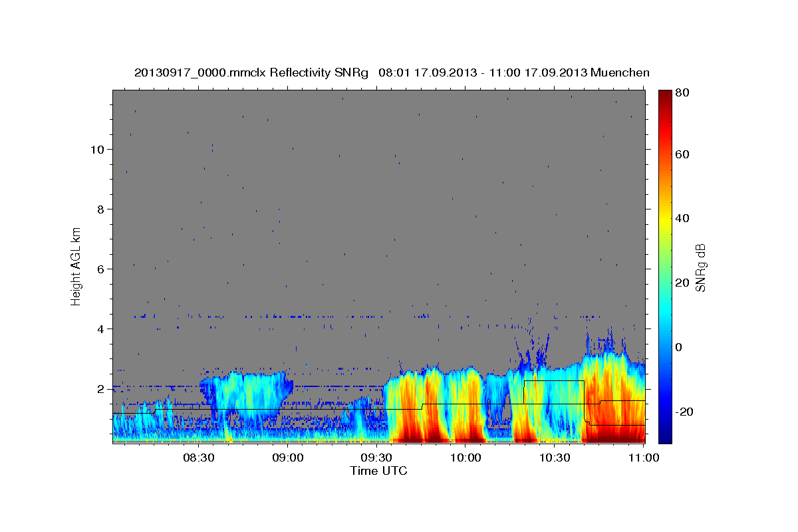This screenshot has width=798, height=532.
Task: Click the plot title text starting 20130917_0000.mmclx
Action: [392, 72]
